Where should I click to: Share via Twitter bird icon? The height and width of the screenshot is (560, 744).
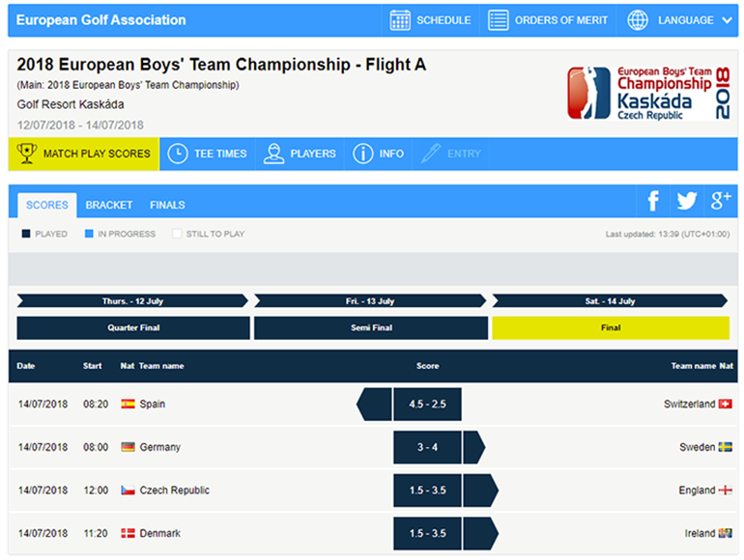[687, 201]
